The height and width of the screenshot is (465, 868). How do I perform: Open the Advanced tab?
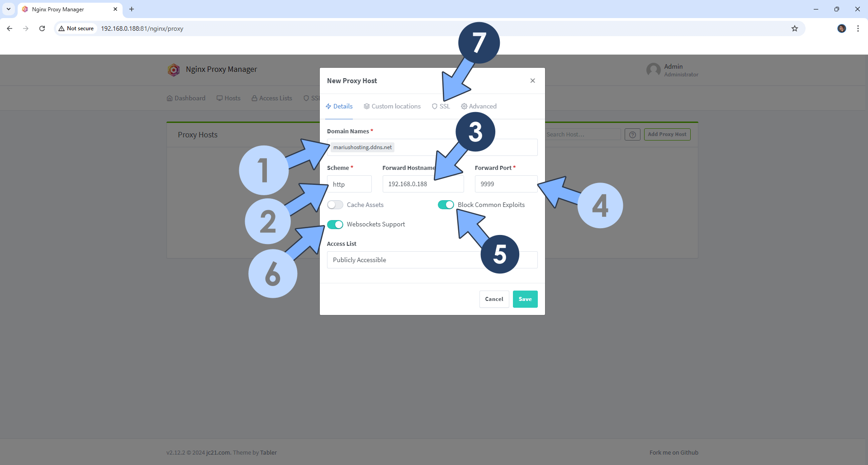click(x=479, y=106)
